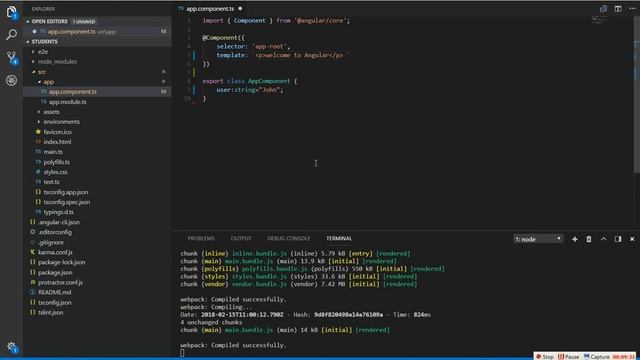Switch to the PROBLEMS tab

point(201,238)
